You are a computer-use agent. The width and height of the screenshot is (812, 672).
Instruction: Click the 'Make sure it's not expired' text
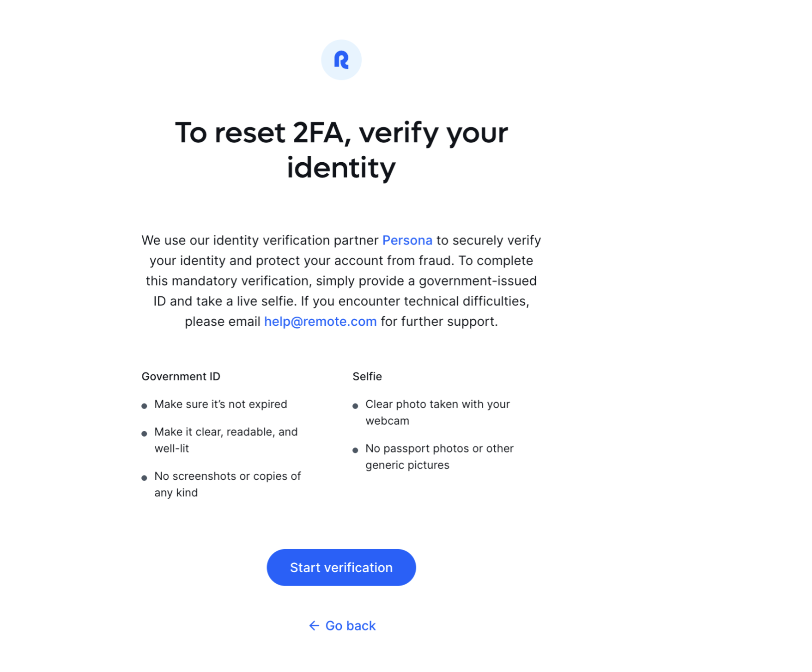(220, 404)
